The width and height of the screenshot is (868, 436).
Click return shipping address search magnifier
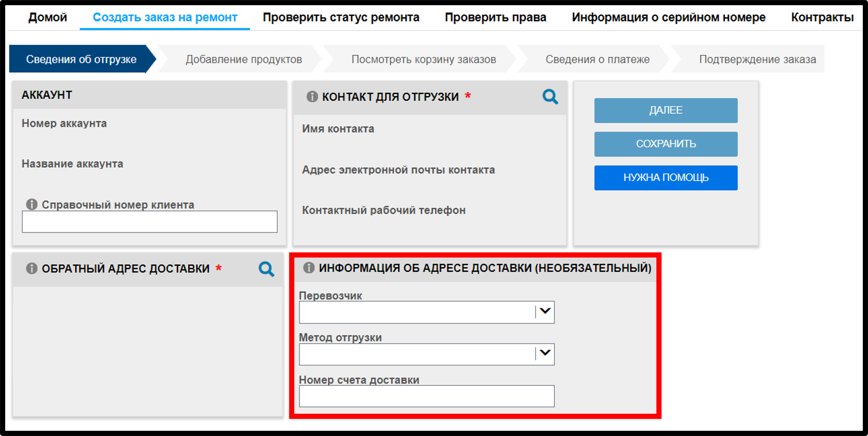click(266, 269)
